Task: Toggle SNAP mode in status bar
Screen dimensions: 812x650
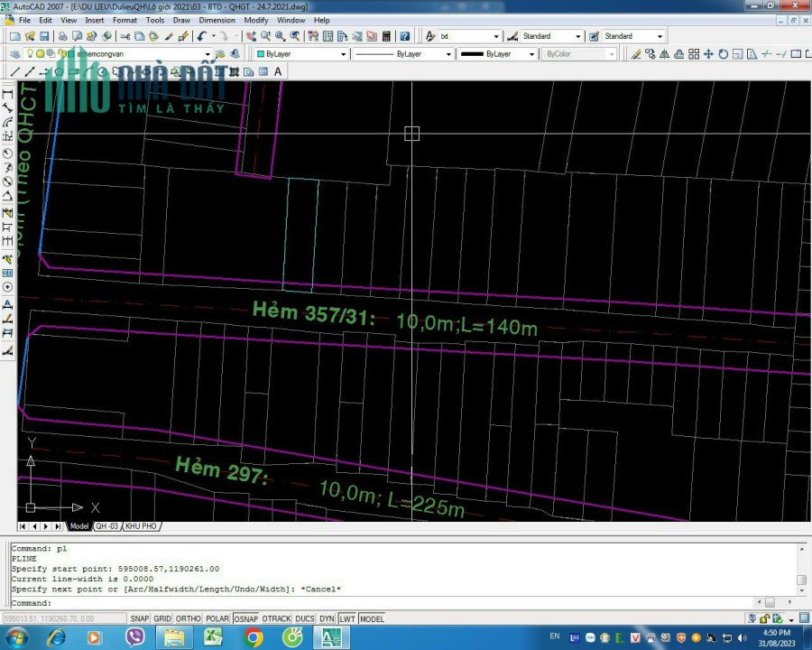Action: click(139, 618)
